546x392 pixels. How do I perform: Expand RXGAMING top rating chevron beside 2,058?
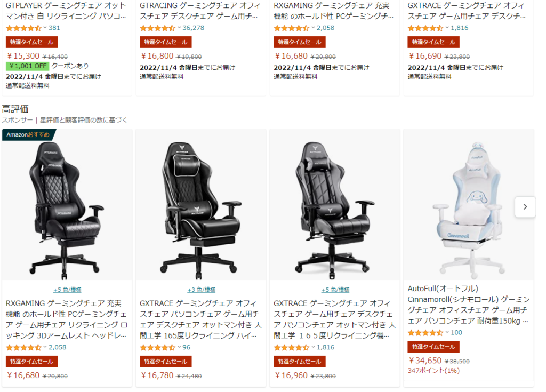point(313,28)
